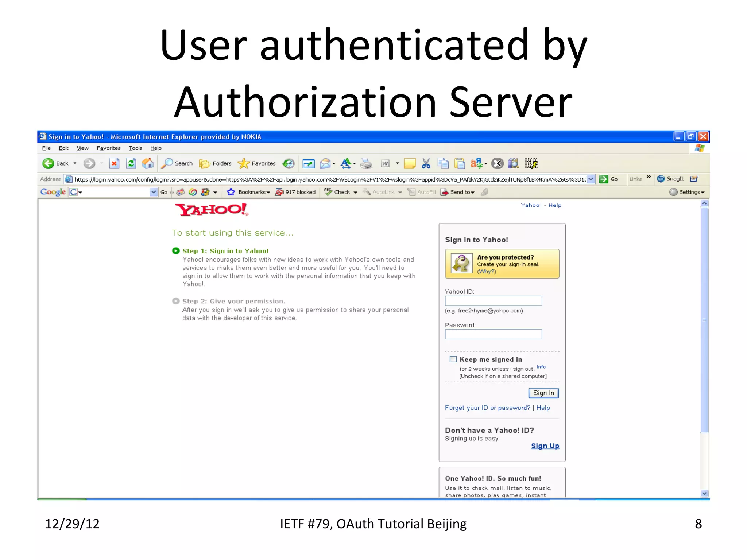Click the Password input field
Image resolution: width=747 pixels, height=560 pixels.
pos(493,334)
